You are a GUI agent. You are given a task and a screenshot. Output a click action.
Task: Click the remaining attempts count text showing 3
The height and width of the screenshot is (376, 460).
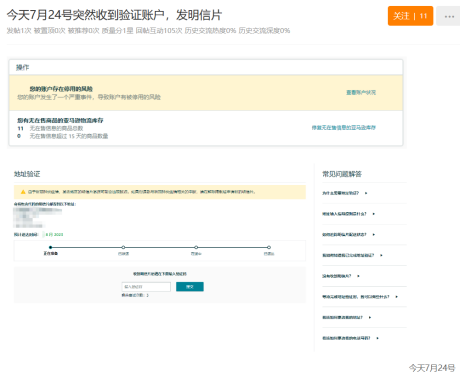[135, 295]
